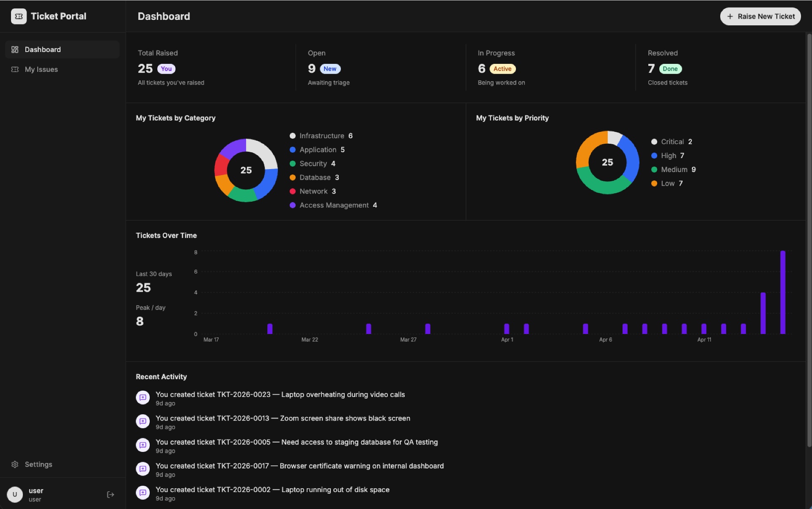
Task: Select the Dashboard menu entry
Action: 42,49
